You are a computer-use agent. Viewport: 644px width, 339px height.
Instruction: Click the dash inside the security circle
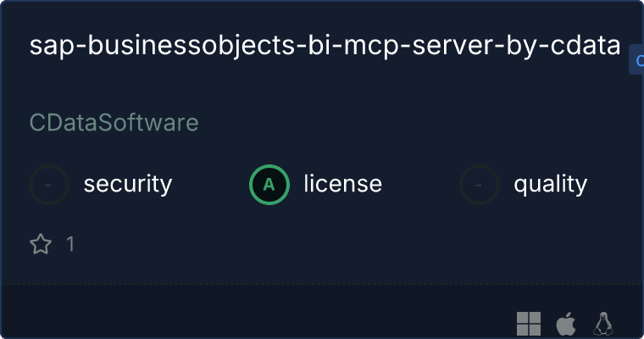coord(48,186)
